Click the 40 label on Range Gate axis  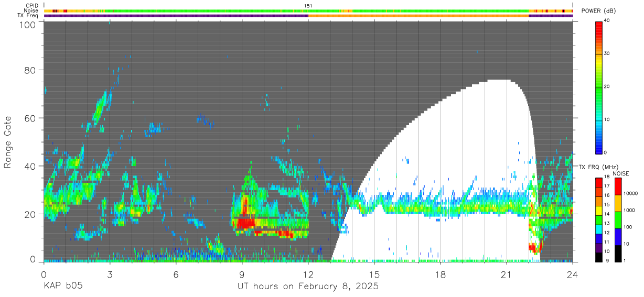coord(31,166)
